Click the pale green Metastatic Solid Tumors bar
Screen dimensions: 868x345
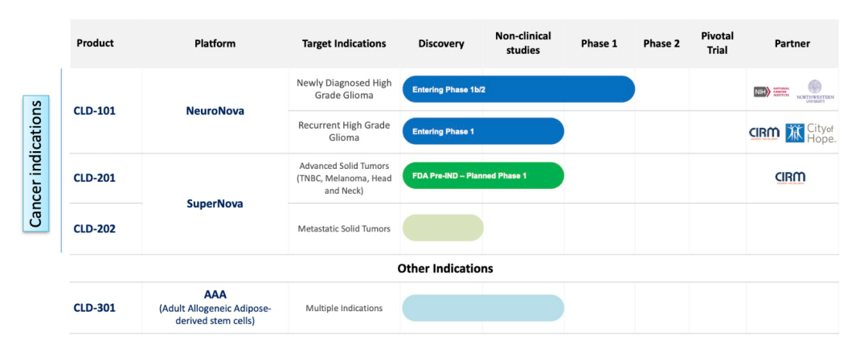(443, 228)
